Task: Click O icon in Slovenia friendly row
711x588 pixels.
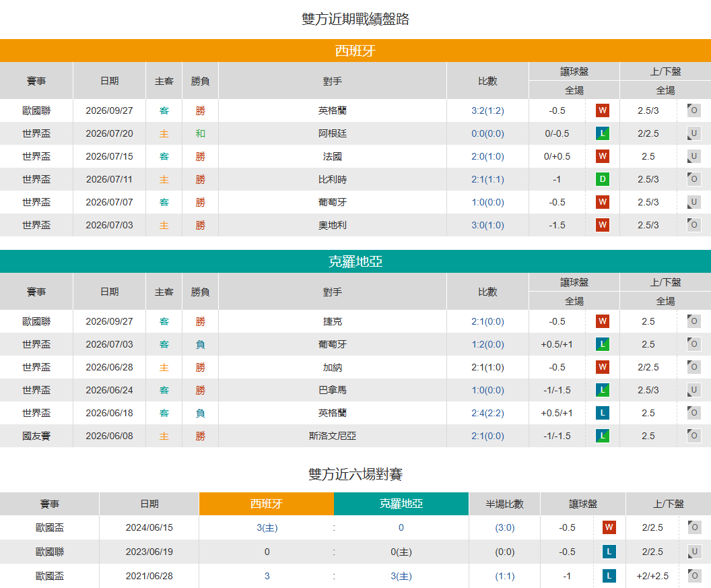Action: pos(693,436)
